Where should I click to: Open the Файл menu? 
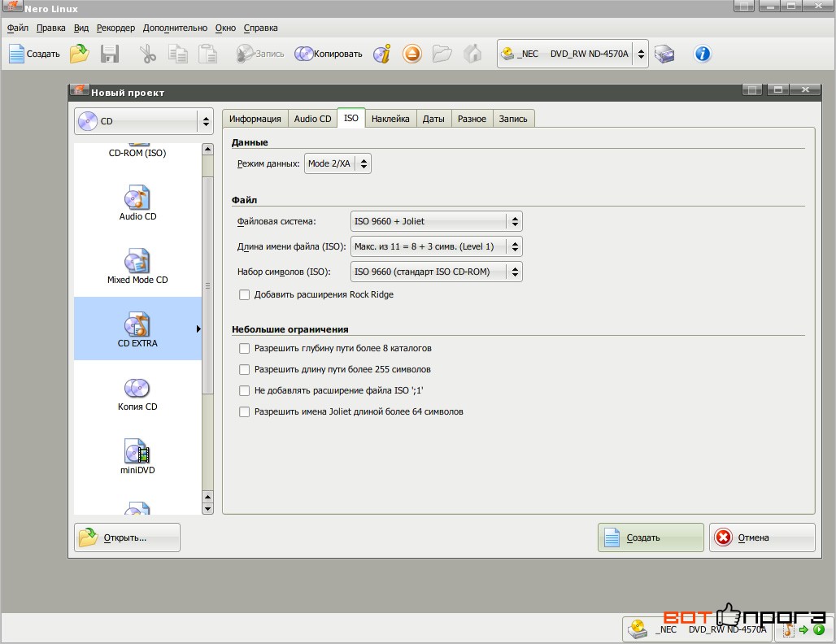pyautogui.click(x=18, y=28)
